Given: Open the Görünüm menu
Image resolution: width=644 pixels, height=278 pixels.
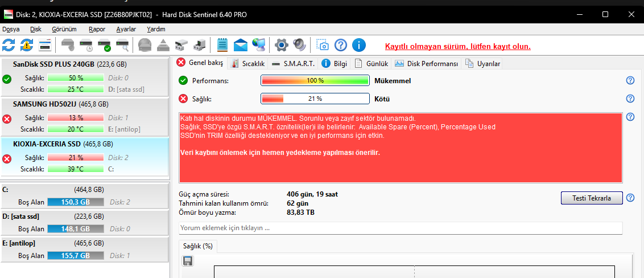Looking at the screenshot, I should click(64, 29).
